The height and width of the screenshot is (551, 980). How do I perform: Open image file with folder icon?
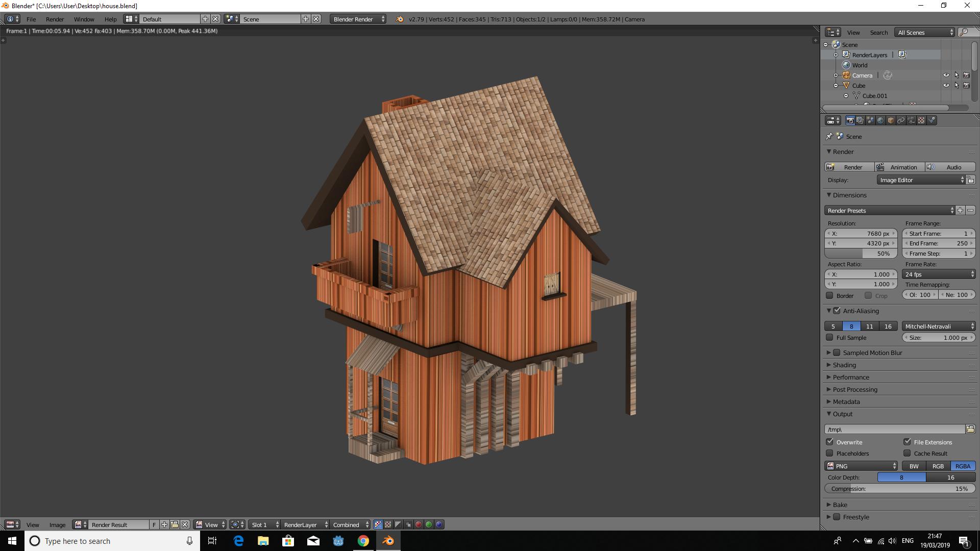point(175,524)
